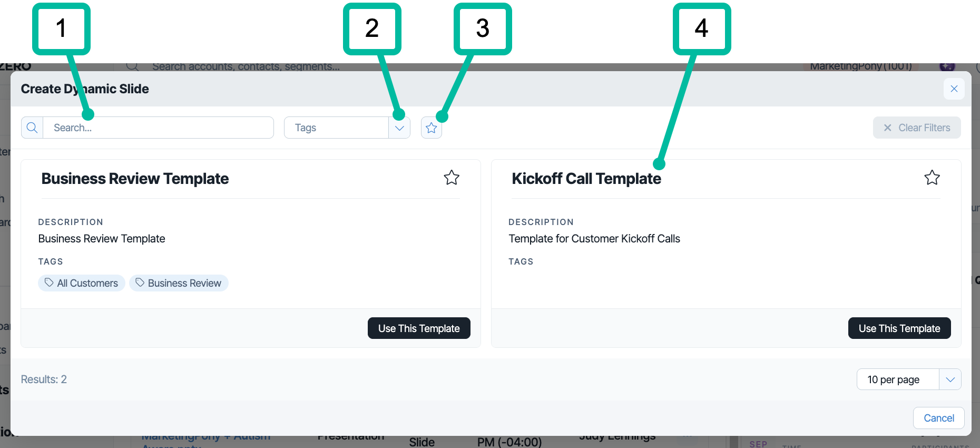Viewport: 980px width, 448px height.
Task: Use the Business Review template
Action: 419,328
